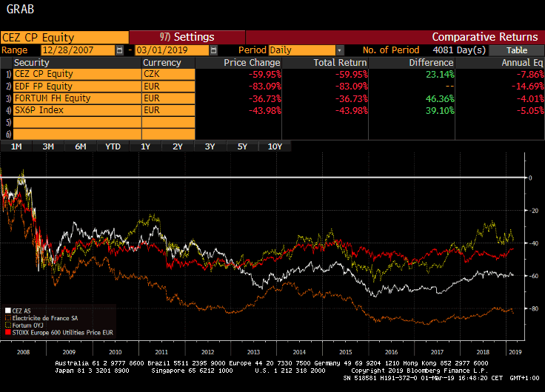Select the 1M range tab

pos(16,146)
